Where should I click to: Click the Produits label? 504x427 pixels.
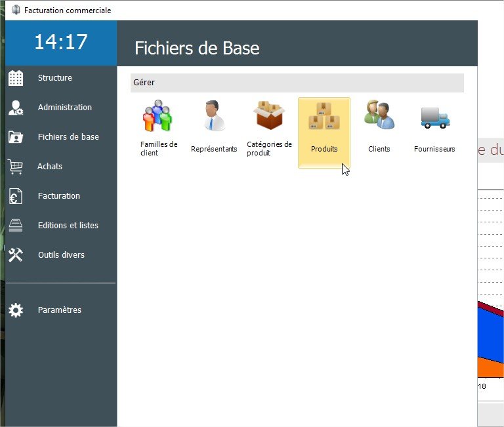(324, 149)
